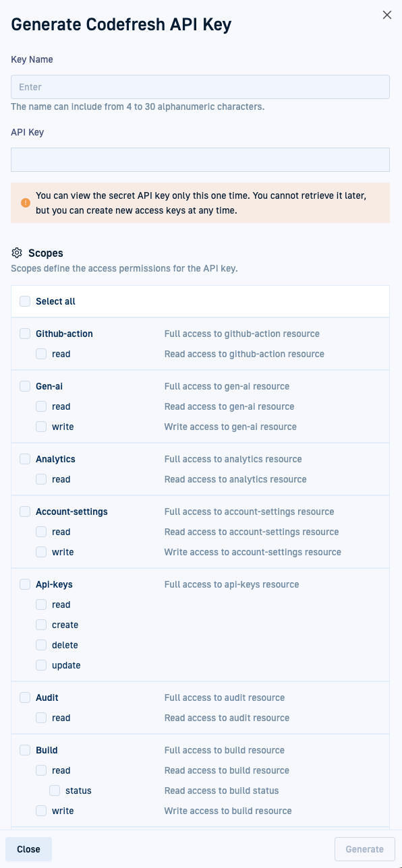The width and height of the screenshot is (402, 868).
Task: Click the Key Name input field
Action: (x=200, y=87)
